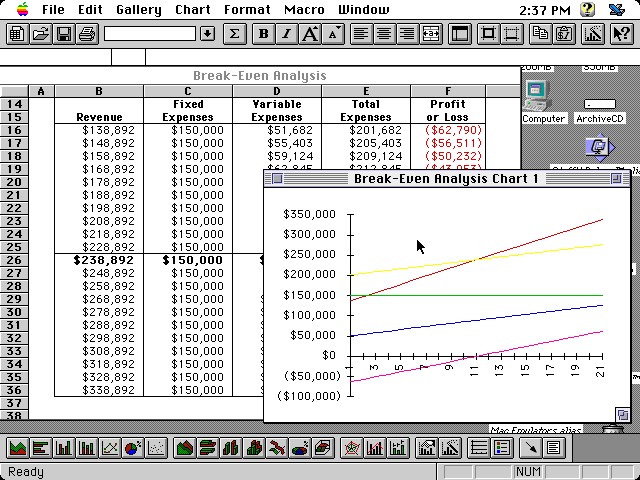Select the line chart type icon
The image size is (640, 480).
click(x=110, y=449)
